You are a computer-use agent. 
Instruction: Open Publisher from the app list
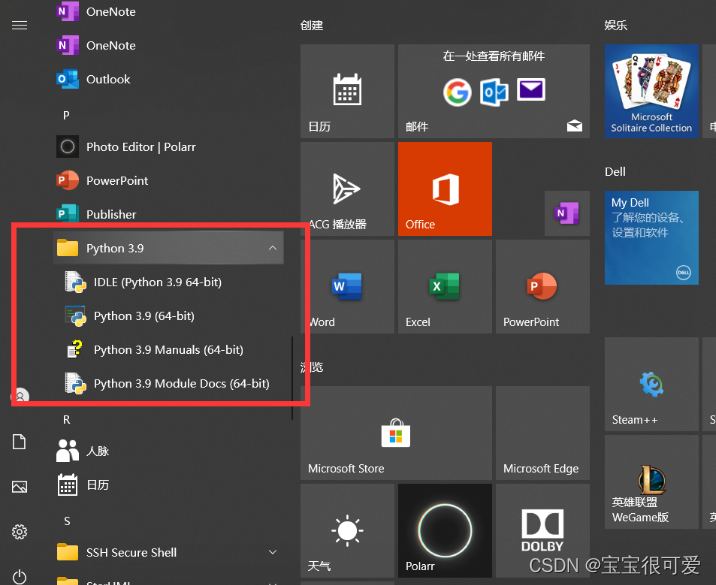click(x=168, y=214)
